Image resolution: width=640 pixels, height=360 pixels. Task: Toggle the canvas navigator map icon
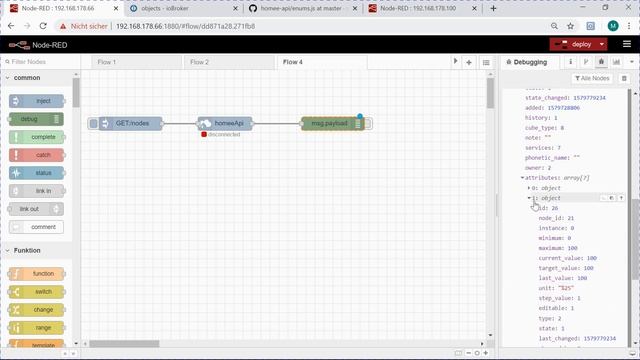458,353
